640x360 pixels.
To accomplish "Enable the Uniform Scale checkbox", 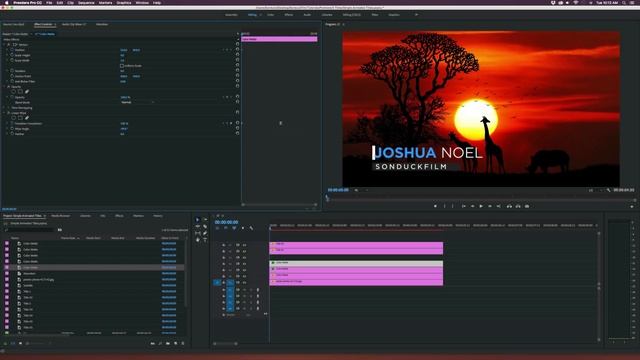I will pos(122,66).
